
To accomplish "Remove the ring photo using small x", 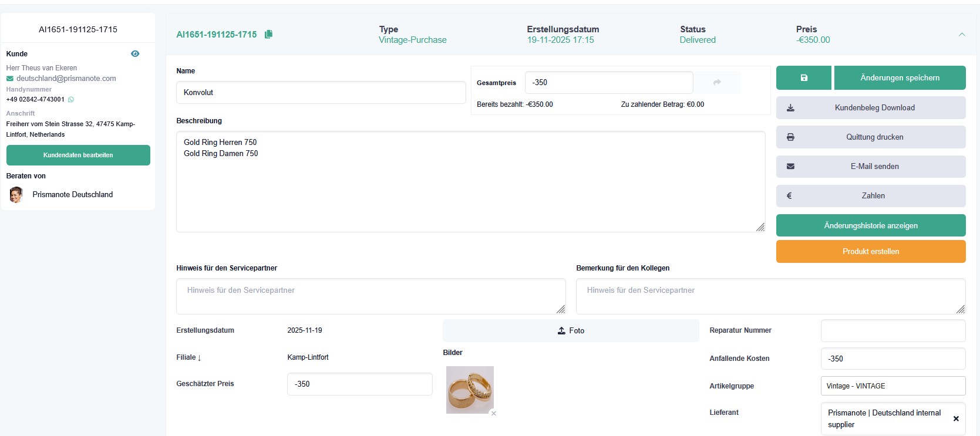I will (494, 414).
